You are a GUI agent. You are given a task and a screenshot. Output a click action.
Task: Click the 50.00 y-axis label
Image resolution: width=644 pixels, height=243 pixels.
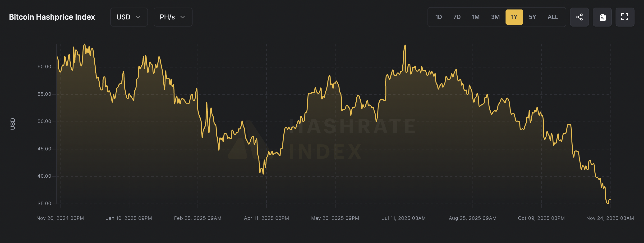click(44, 121)
